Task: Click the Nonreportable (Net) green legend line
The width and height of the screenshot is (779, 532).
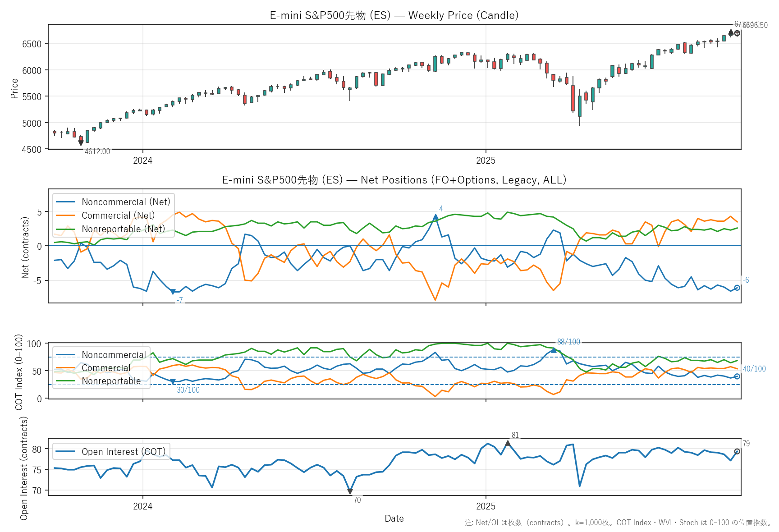Action: pos(66,229)
